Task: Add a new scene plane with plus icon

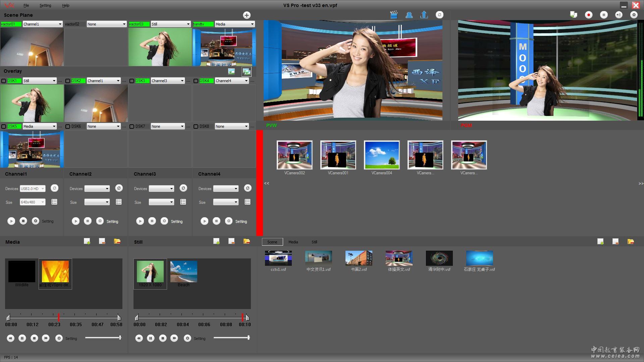Action: pyautogui.click(x=247, y=15)
